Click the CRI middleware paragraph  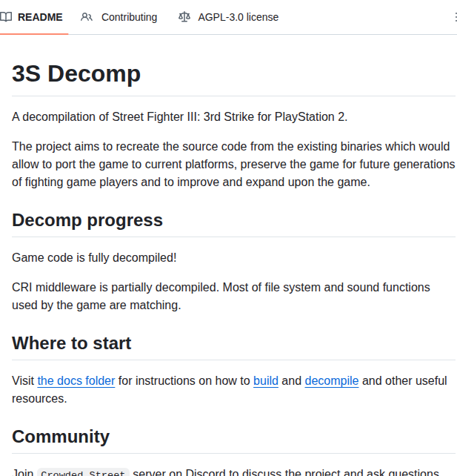click(x=221, y=297)
